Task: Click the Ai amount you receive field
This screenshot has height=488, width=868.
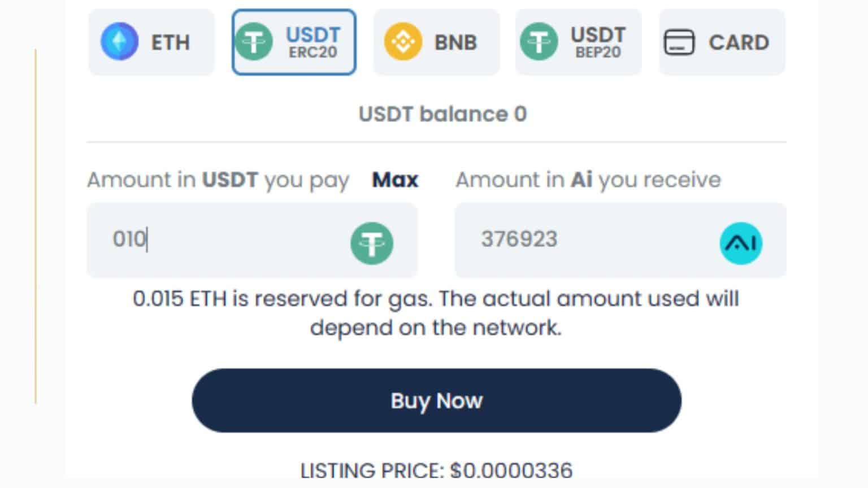Action: click(x=593, y=242)
